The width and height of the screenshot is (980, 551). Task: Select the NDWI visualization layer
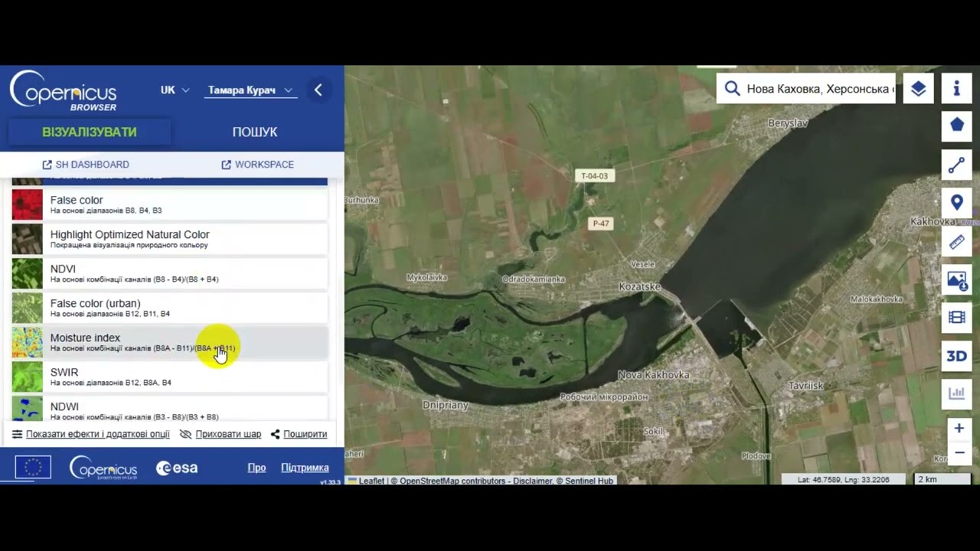[170, 409]
